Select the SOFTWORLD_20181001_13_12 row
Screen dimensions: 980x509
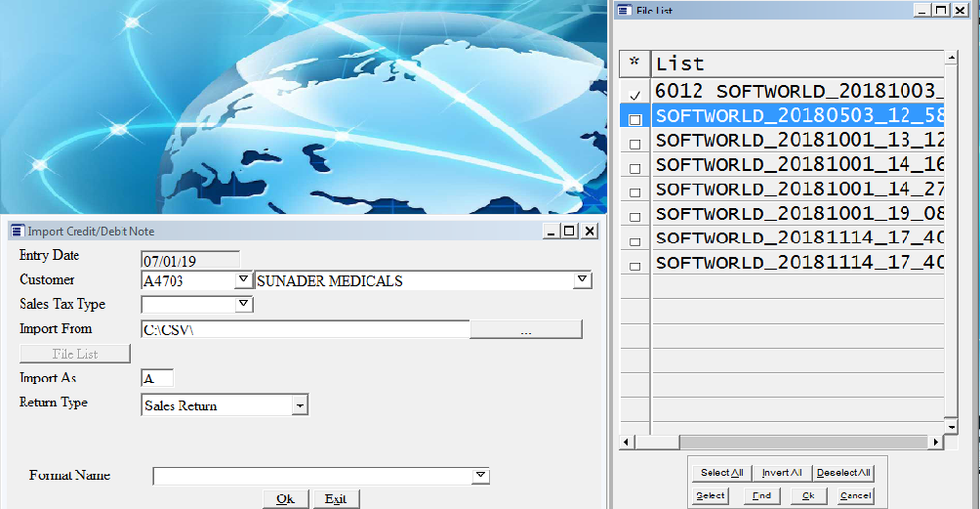coord(797,140)
